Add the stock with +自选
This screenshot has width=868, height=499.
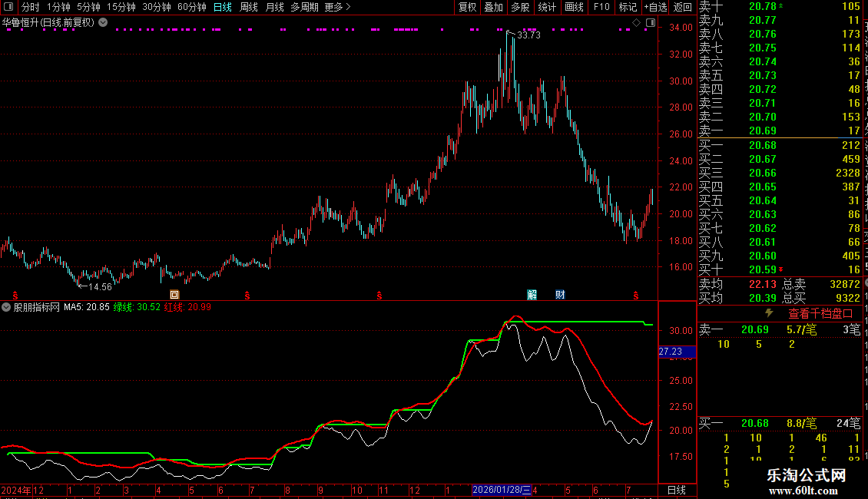[x=655, y=7]
